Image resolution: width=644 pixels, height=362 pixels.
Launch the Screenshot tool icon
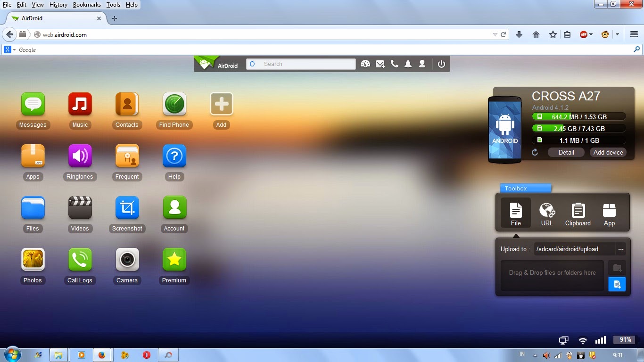(127, 207)
